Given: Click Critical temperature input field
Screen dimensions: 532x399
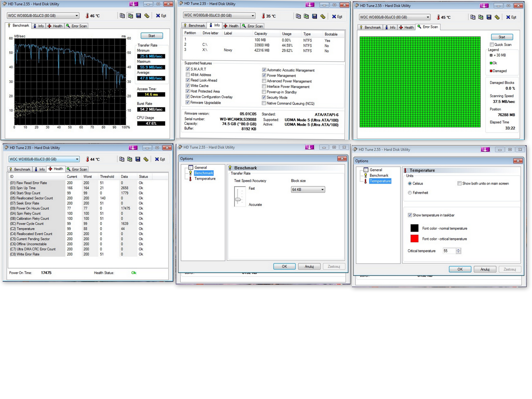Looking at the screenshot, I should pos(449,251).
